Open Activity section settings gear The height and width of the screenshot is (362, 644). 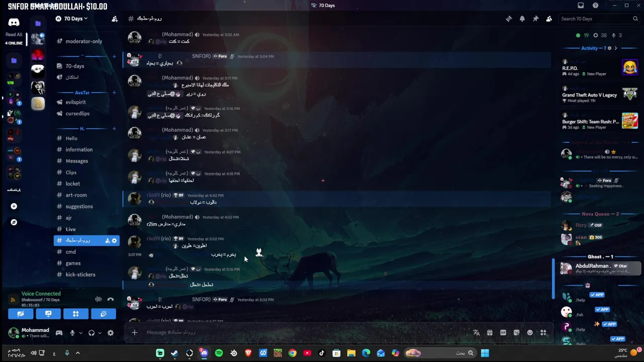click(609, 48)
